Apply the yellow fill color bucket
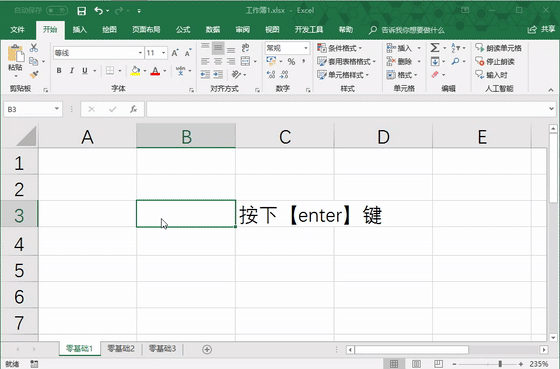Image resolution: width=560 pixels, height=369 pixels. tap(135, 71)
